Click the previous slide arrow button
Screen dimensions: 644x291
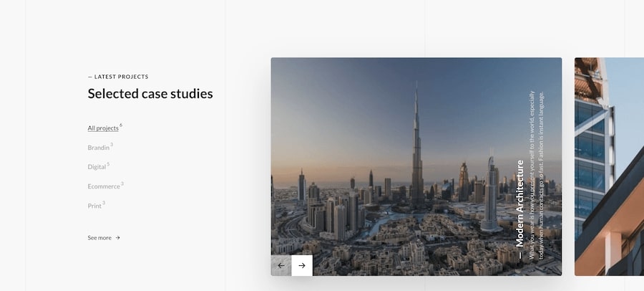(281, 265)
